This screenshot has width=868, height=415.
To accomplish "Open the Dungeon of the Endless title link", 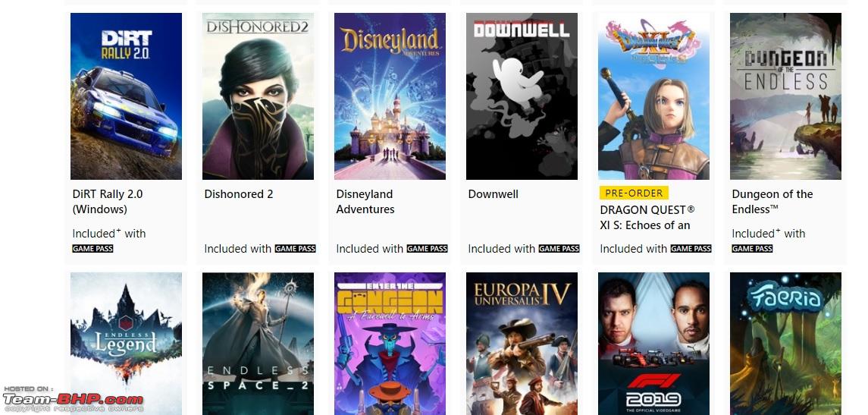I will pyautogui.click(x=772, y=202).
